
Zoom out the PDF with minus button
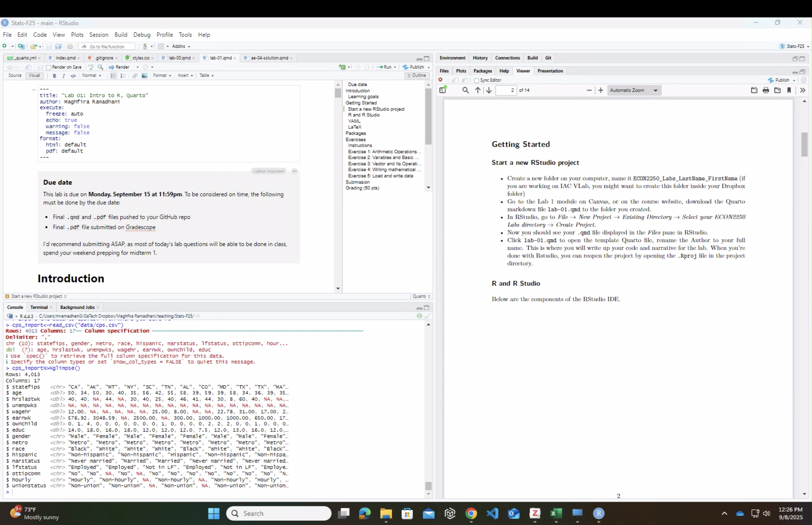point(589,90)
